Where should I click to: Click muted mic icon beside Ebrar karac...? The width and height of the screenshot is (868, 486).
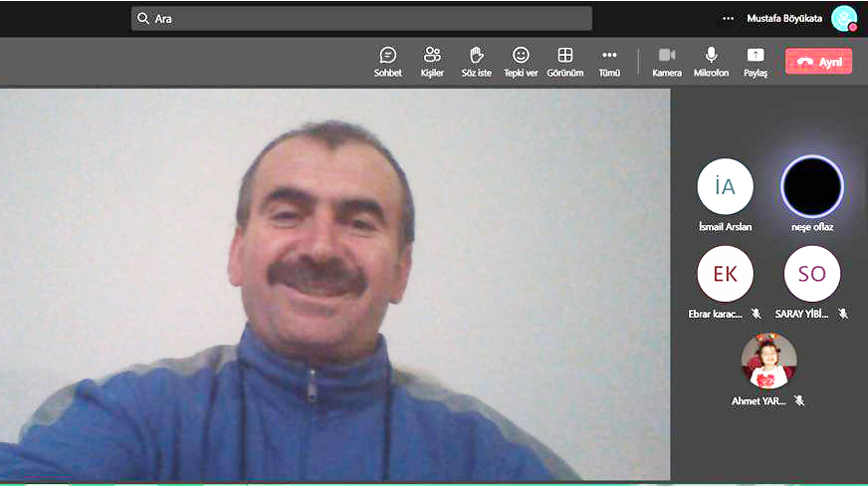pyautogui.click(x=757, y=314)
